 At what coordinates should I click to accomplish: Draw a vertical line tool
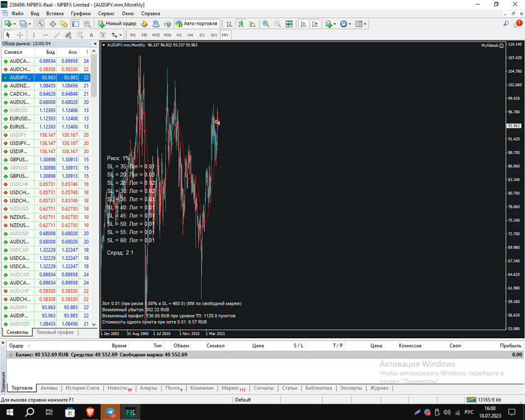point(34,35)
